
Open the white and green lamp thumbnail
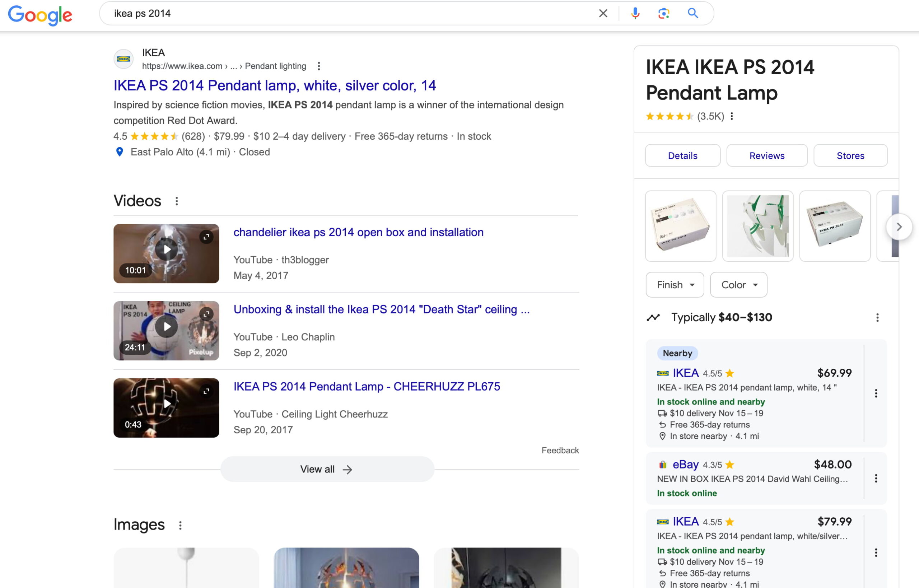(758, 226)
